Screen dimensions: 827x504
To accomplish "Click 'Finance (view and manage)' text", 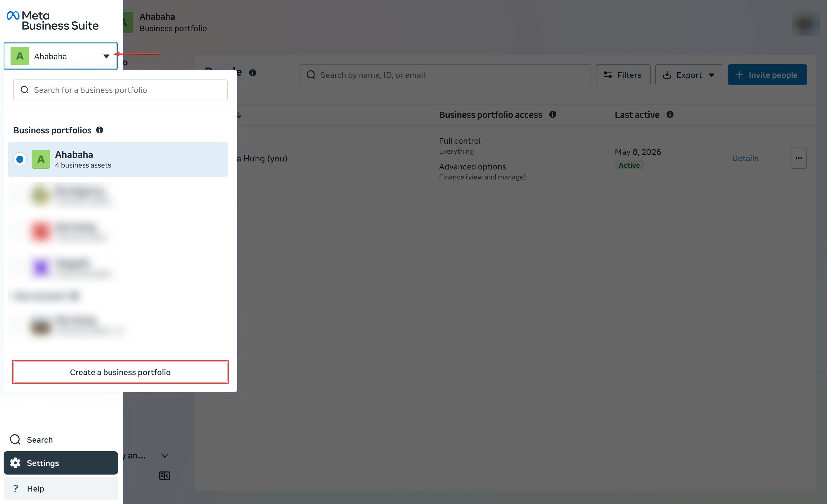I will [482, 177].
